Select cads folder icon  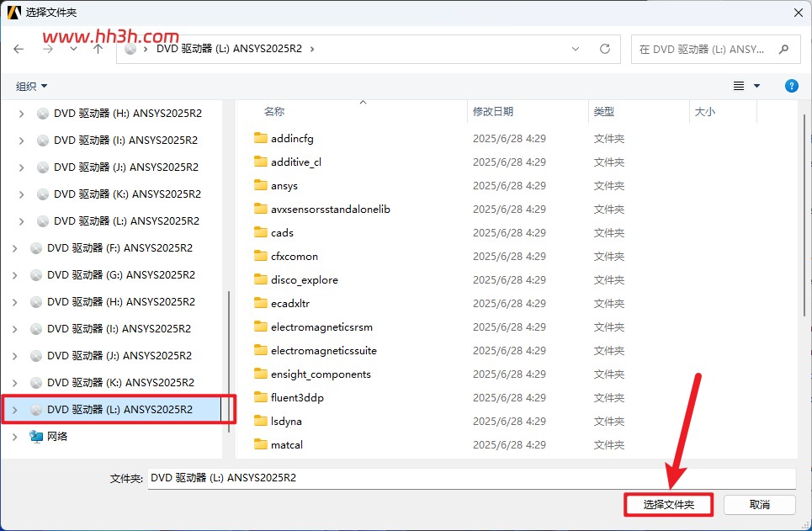[261, 232]
